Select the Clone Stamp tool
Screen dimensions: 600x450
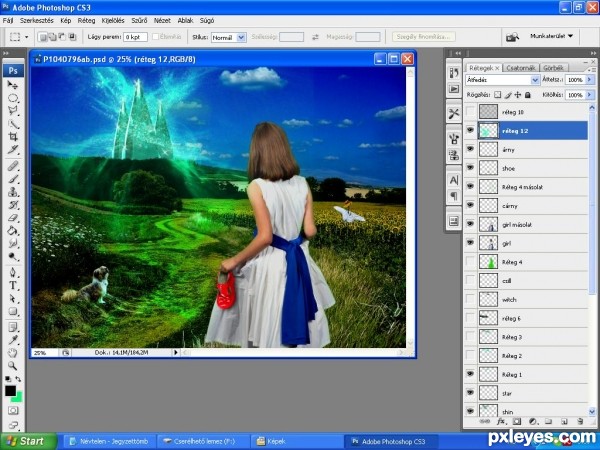pyautogui.click(x=13, y=192)
